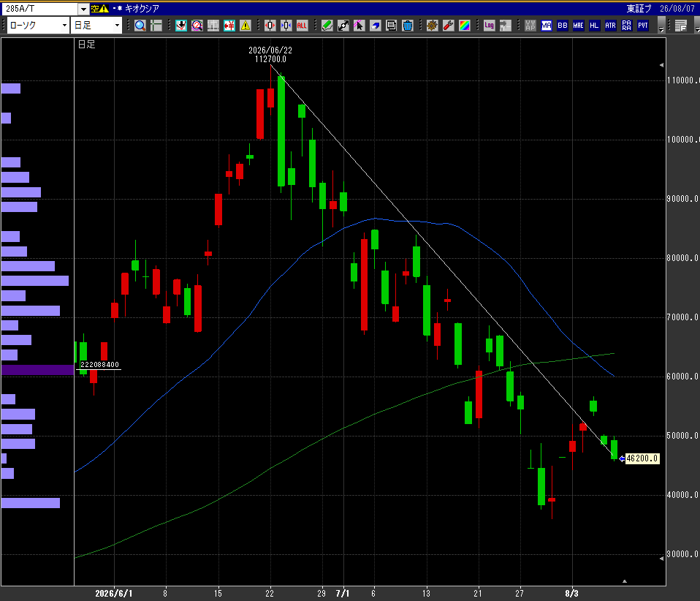Click the bottom scale arrow on price axis
The height and width of the screenshot is (601, 700).
tap(661, 558)
